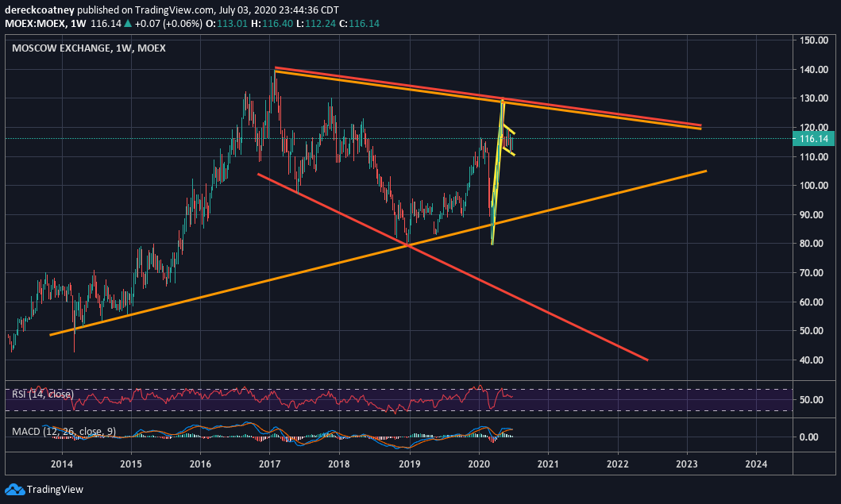Click the author name dereckcoatney

click(40, 10)
